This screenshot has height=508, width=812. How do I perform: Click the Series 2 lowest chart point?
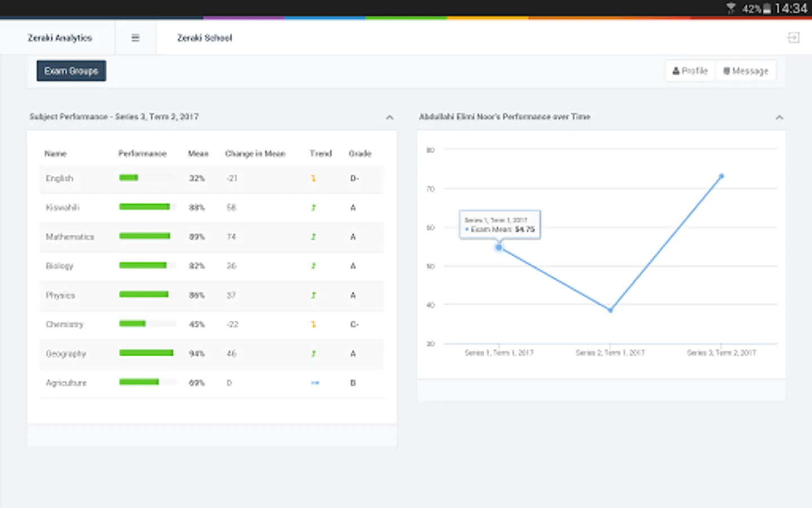click(x=610, y=310)
